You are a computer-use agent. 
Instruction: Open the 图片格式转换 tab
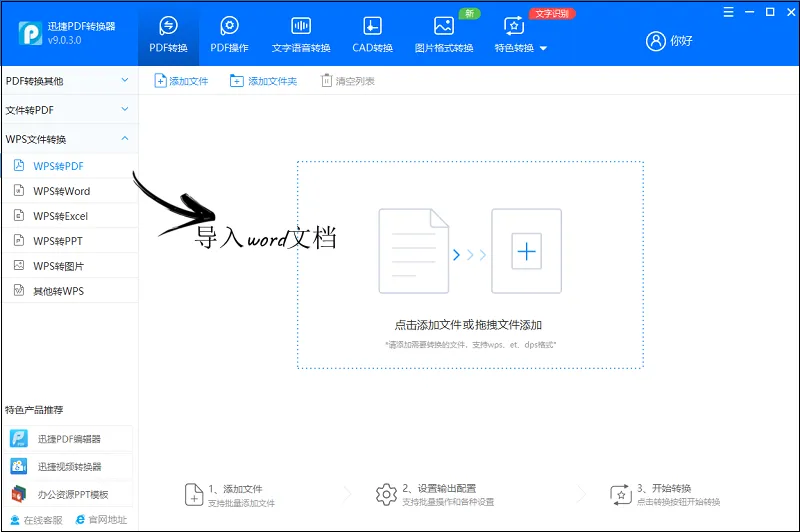coord(444,34)
